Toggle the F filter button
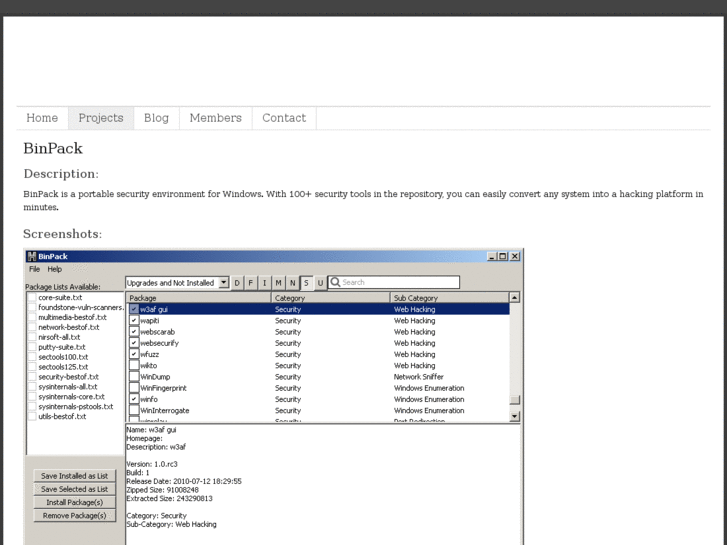This screenshot has height=545, width=727. point(251,282)
